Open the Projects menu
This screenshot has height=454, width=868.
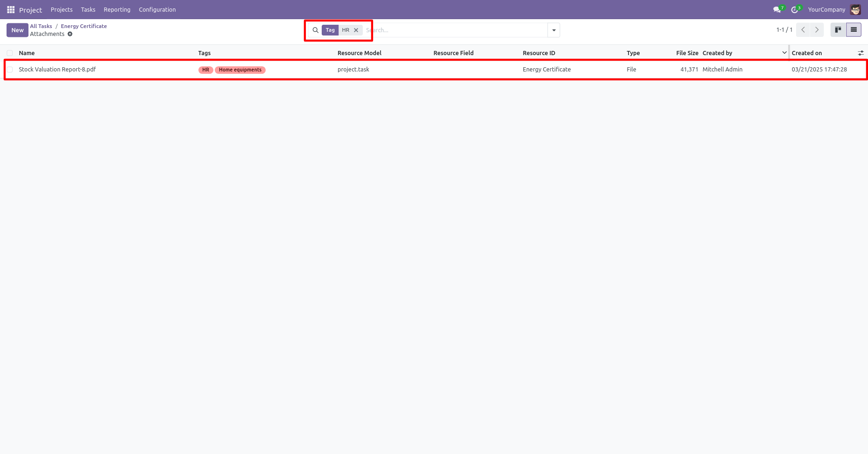click(62, 9)
